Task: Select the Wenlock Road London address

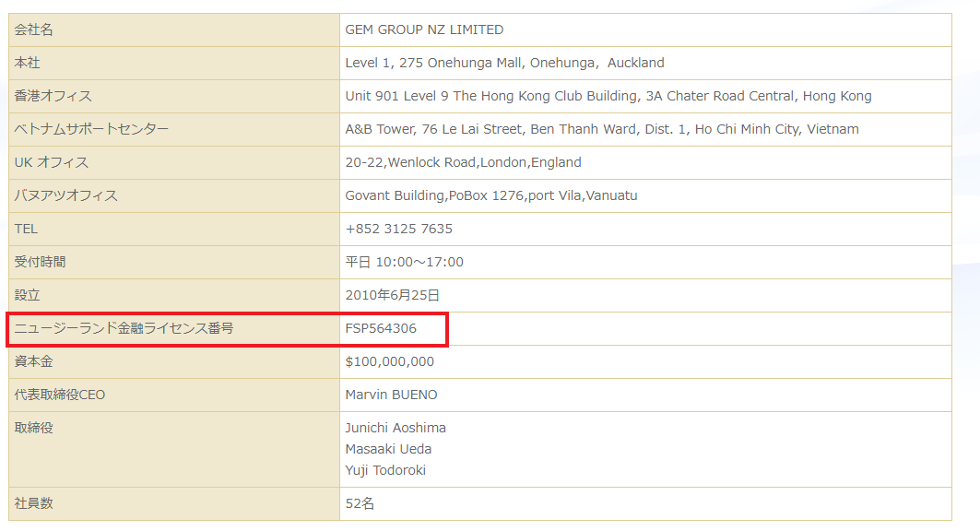Action: [463, 162]
